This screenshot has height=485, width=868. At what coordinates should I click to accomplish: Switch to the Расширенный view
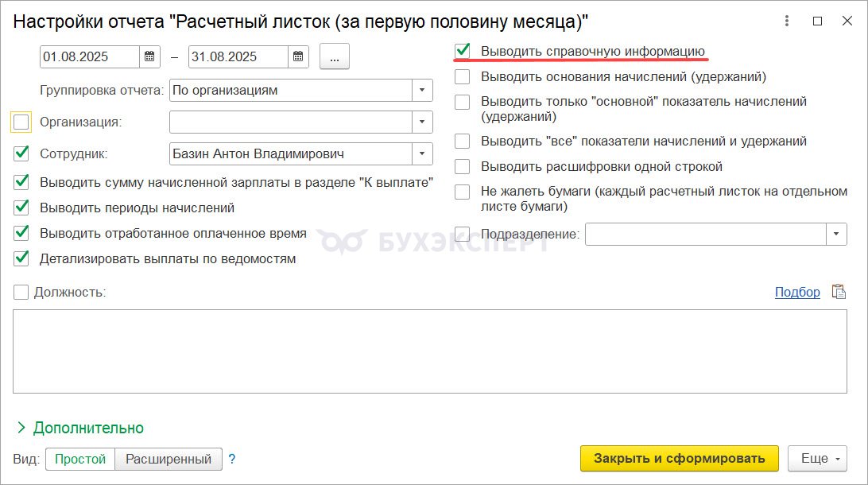tap(168, 459)
